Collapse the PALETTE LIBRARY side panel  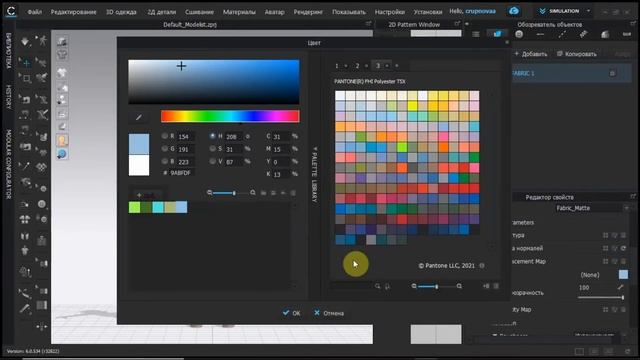coord(314,175)
